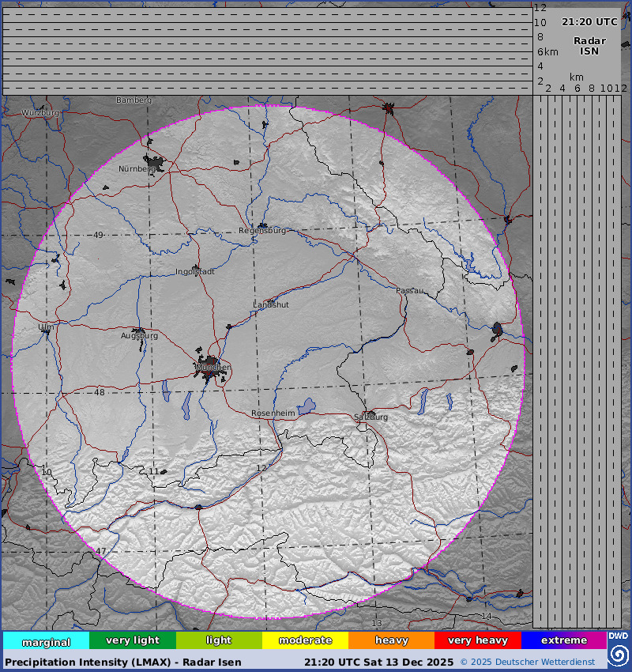Click the blue extreme legend swatch
Viewport: 632px width, 672px height.
point(564,640)
